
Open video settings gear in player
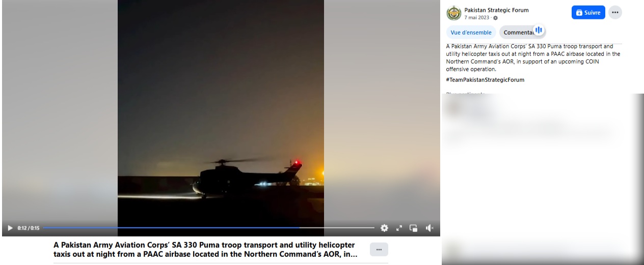[384, 228]
